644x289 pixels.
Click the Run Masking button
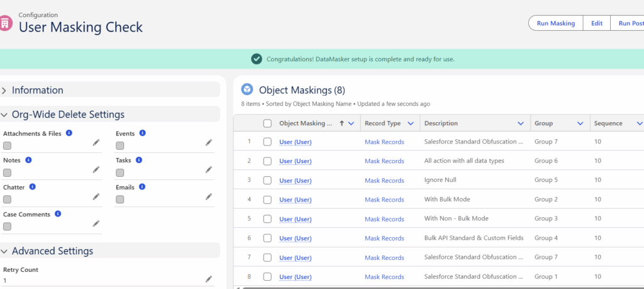point(555,23)
